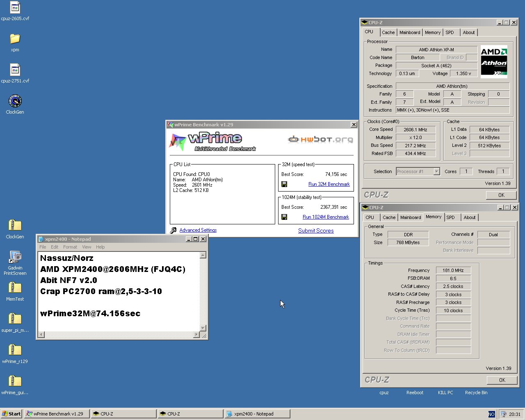Click the taskbar clock showing 20:31
The image size is (525, 420).
(514, 414)
